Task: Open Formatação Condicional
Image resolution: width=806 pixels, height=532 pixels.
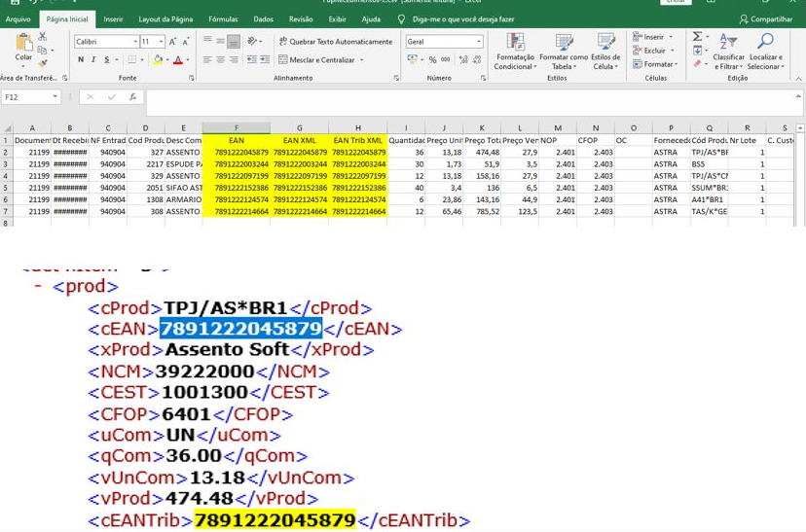Action: pos(515,52)
